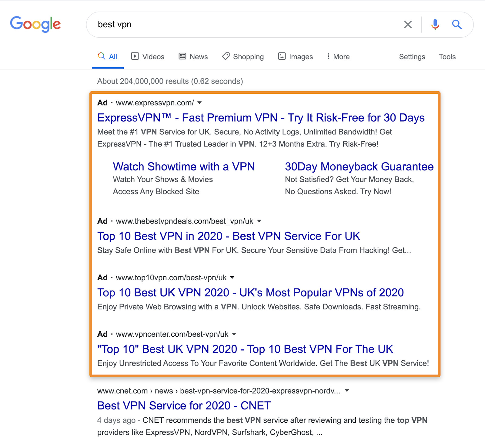
Task: Expand the ad info arrow for expressvpn.com
Action: click(x=199, y=103)
